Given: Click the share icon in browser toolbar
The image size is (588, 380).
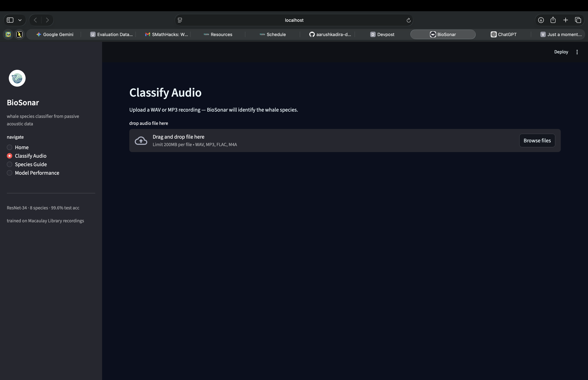Looking at the screenshot, I should point(553,20).
